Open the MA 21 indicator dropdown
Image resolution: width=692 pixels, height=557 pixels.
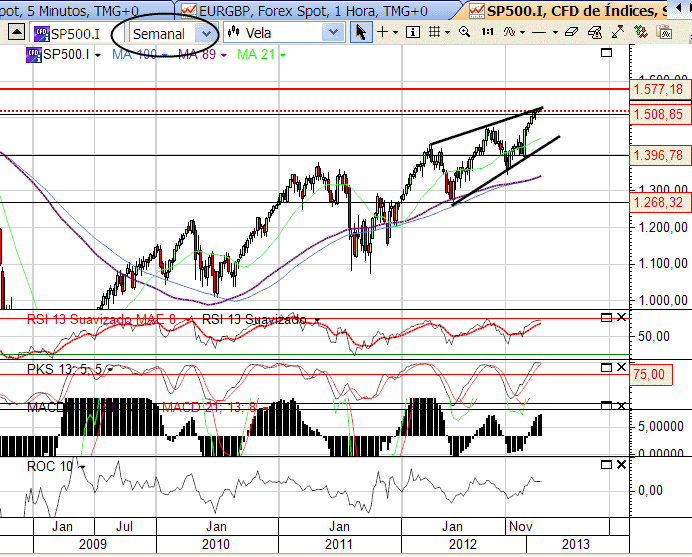coord(283,55)
